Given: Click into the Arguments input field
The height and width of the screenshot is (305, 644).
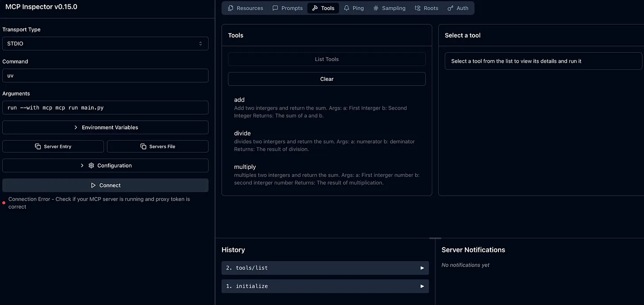Looking at the screenshot, I should tap(105, 107).
